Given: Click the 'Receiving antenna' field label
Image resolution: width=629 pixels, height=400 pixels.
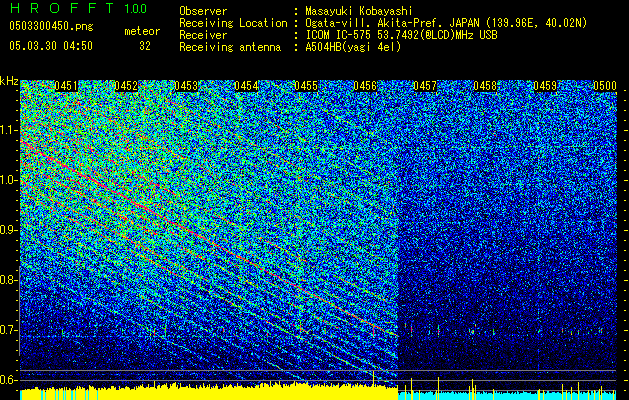Looking at the screenshot, I should click(x=230, y=47).
